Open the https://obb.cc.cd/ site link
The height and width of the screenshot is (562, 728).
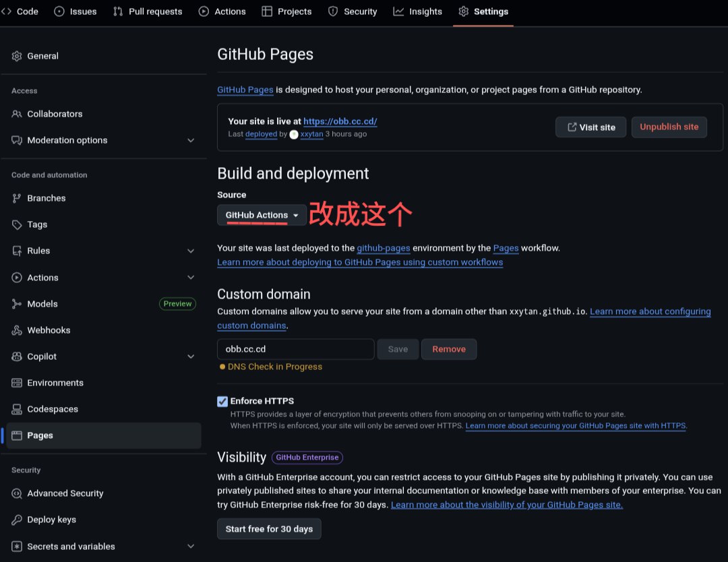(x=340, y=121)
